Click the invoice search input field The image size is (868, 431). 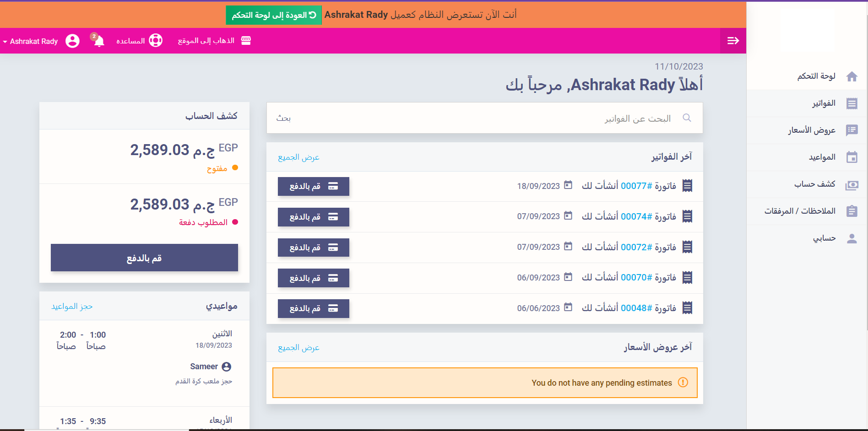481,118
